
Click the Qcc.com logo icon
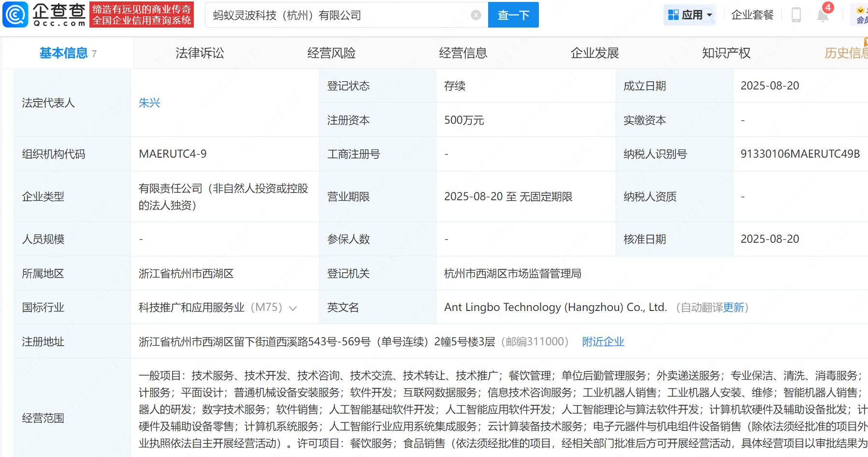tap(15, 15)
